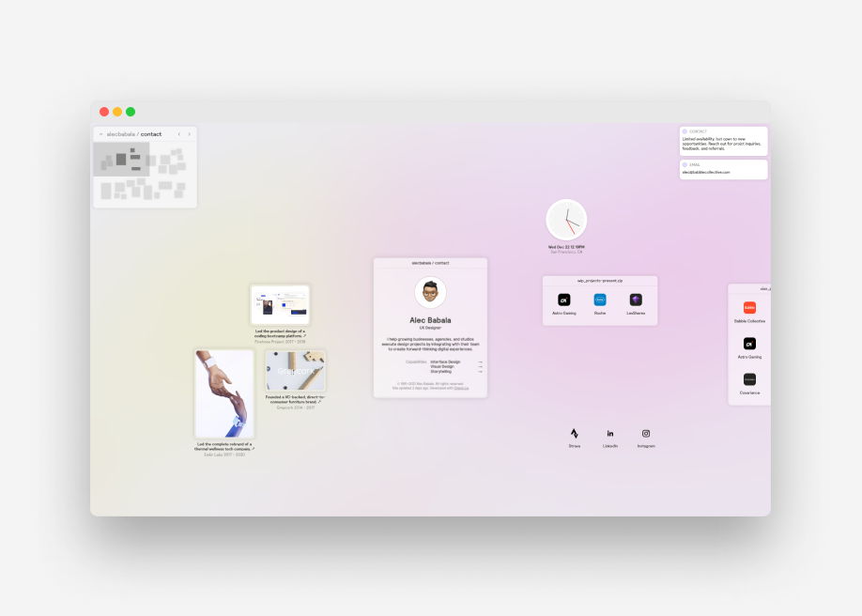Open the Greycork furniture brand thumbnail

pos(295,371)
